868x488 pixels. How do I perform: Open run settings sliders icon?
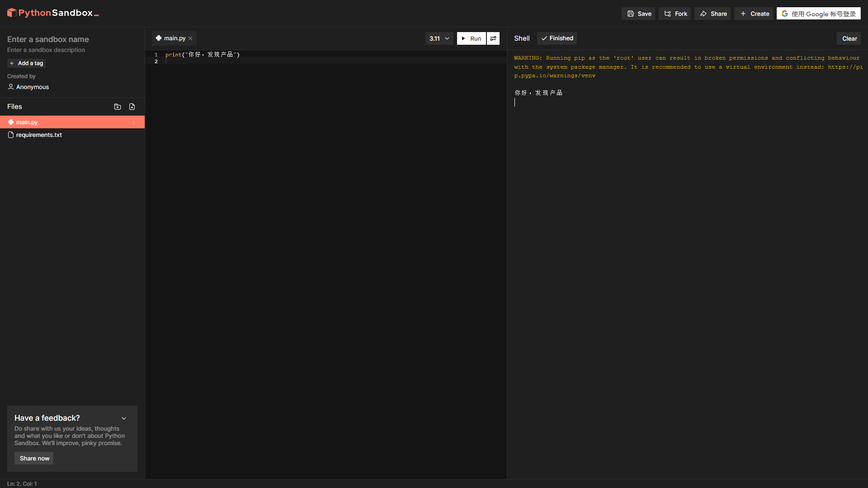(493, 38)
